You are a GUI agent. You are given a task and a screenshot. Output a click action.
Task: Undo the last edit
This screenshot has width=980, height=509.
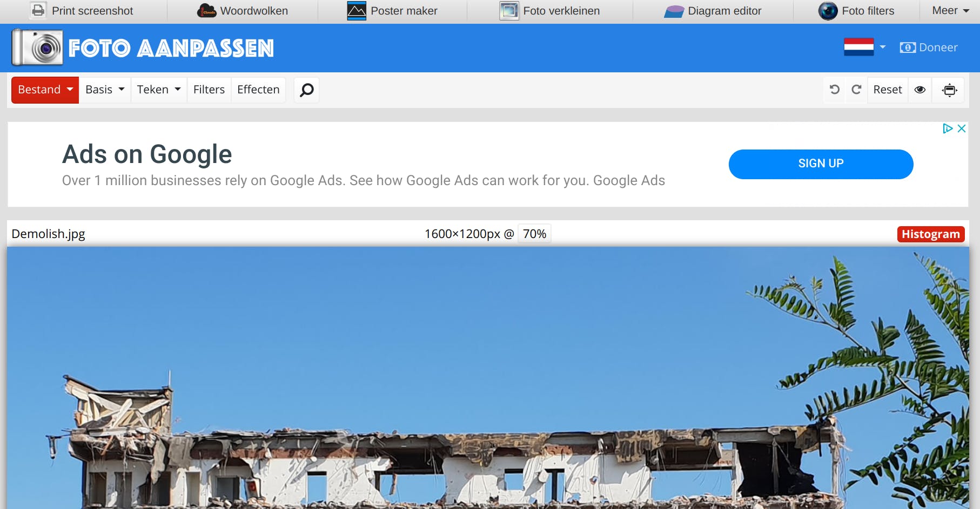click(835, 90)
